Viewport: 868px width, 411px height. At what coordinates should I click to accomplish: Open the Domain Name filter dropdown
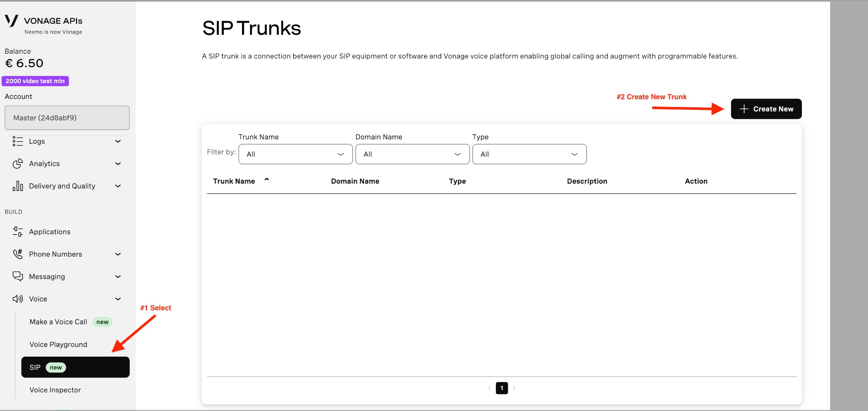tap(412, 154)
